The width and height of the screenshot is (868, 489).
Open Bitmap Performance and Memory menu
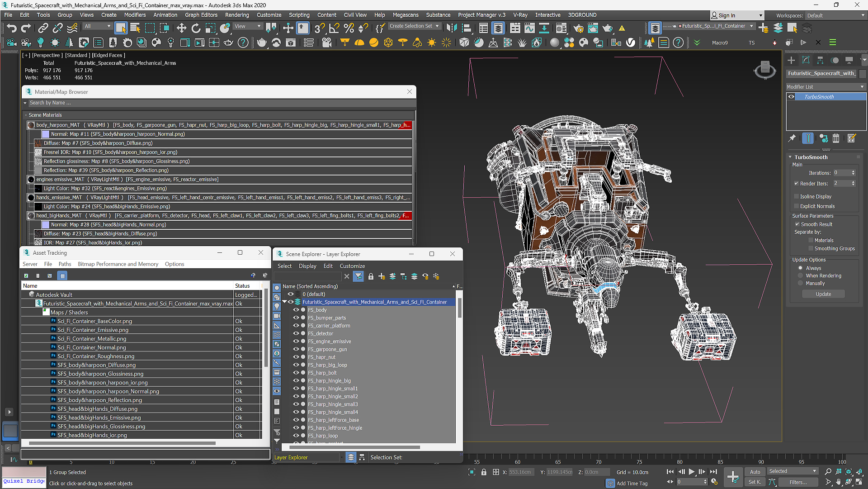click(118, 264)
